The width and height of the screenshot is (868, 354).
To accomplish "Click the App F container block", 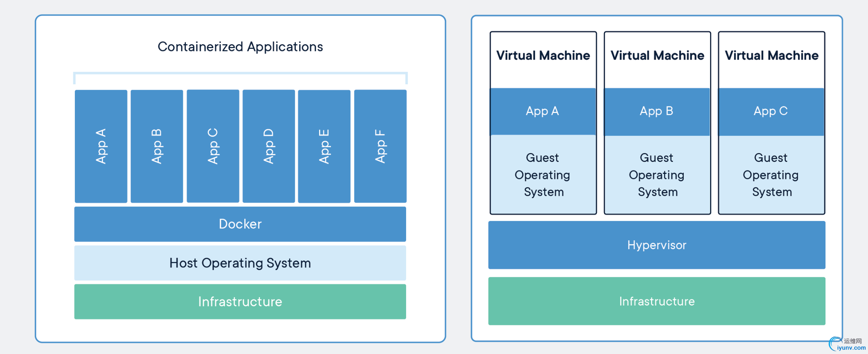I will [x=380, y=146].
